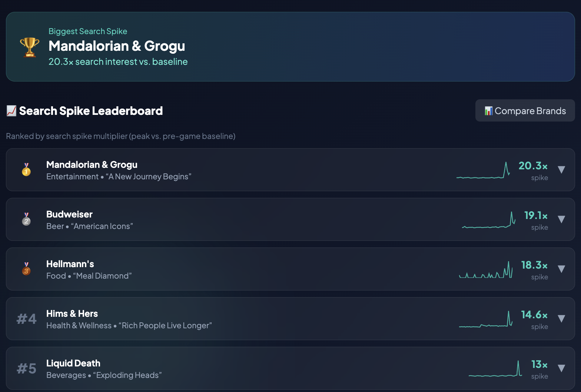Screen dimensions: 581x392
Task: Select the Hims & Hers brand name
Action: point(72,313)
